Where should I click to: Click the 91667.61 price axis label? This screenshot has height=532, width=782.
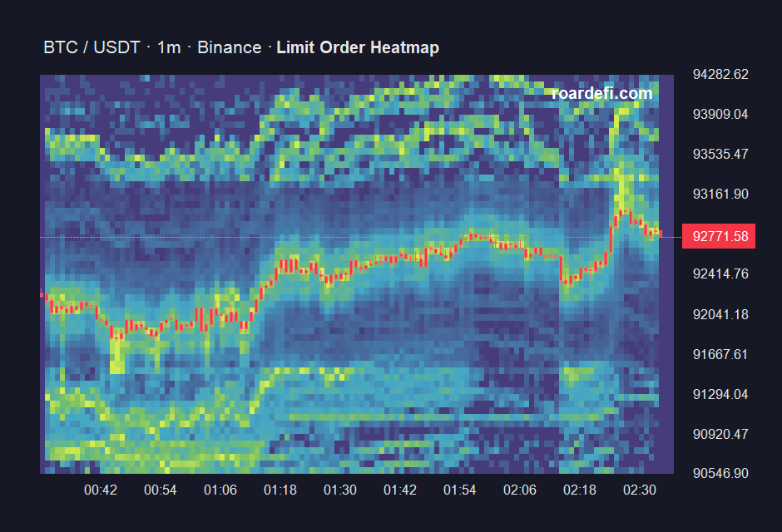point(720,354)
